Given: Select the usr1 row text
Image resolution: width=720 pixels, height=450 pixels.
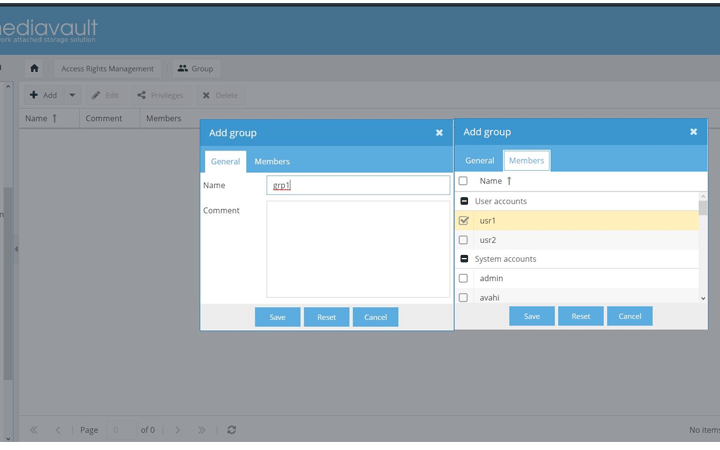Looking at the screenshot, I should tap(488, 220).
